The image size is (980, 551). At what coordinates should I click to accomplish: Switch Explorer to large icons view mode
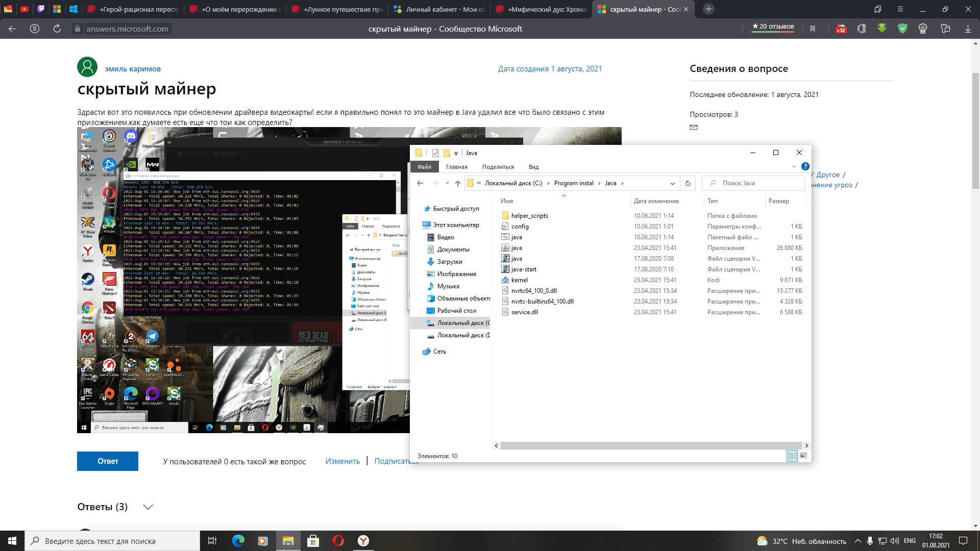[803, 456]
